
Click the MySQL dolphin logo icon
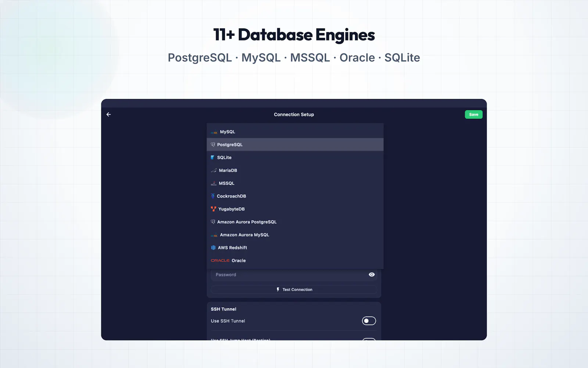[x=214, y=132]
